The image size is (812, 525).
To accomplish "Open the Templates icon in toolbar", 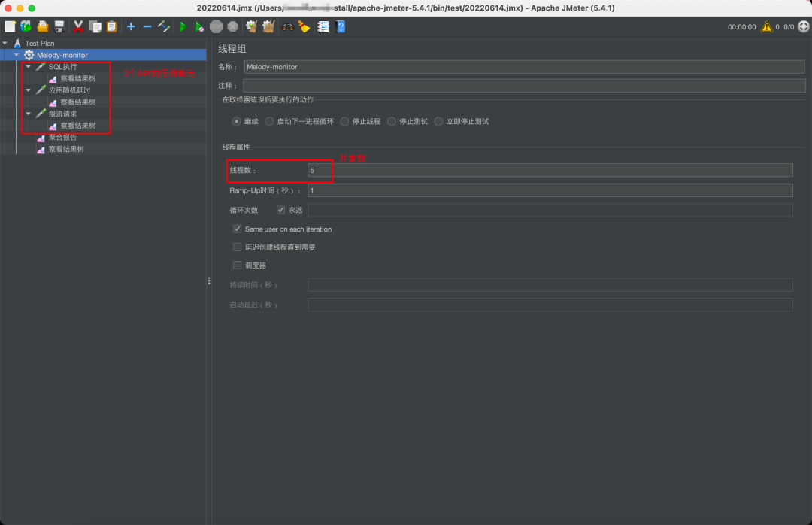I will click(26, 26).
